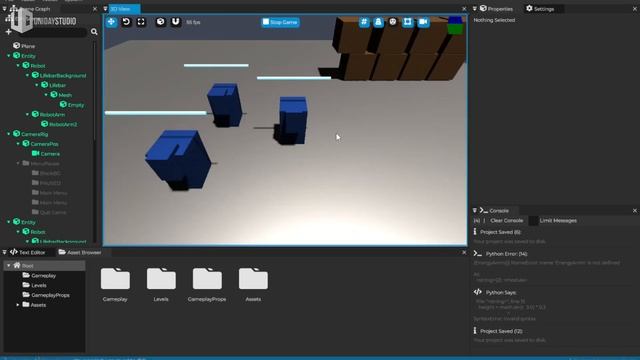Stop the running game

[x=280, y=22]
